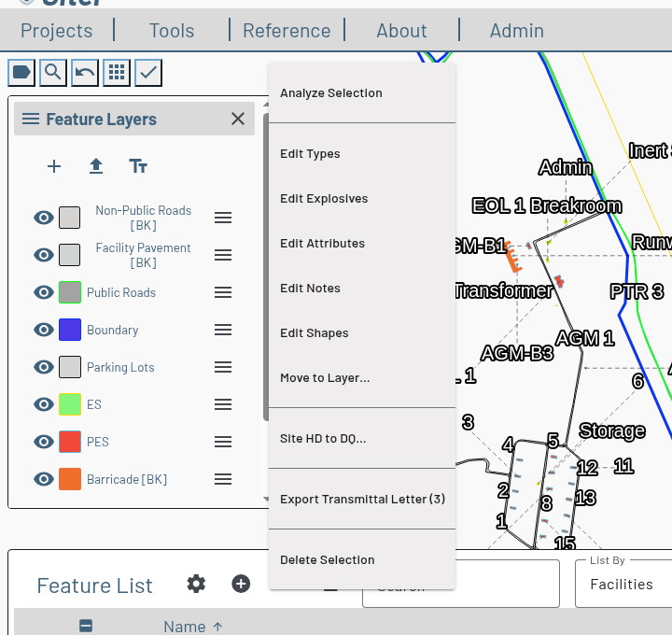
Task: Open the Public Roads layer menu
Action: pos(223,292)
